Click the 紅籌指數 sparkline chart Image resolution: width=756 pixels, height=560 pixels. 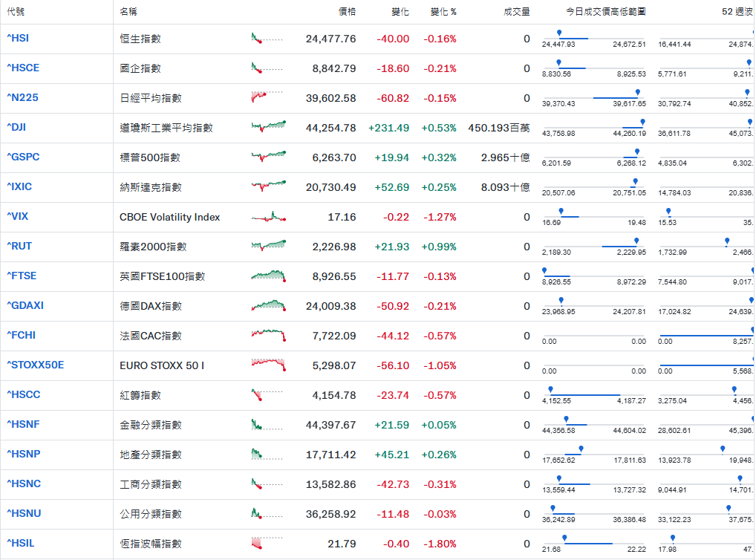(268, 395)
